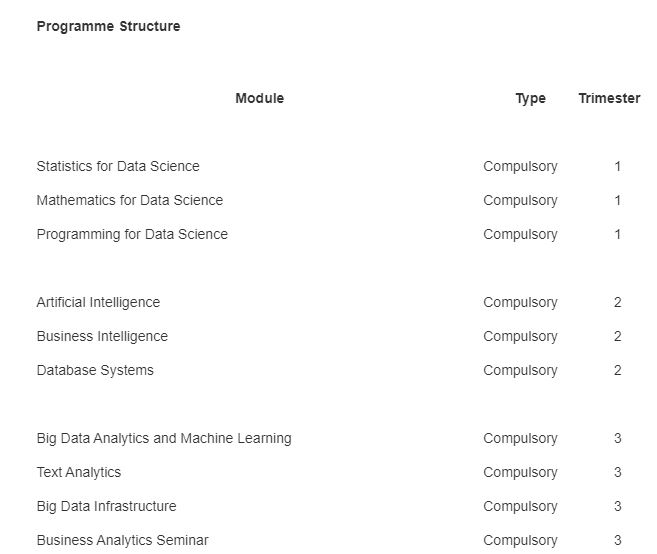The height and width of the screenshot is (554, 657).
Task: Click the Type column header
Action: [x=530, y=99]
